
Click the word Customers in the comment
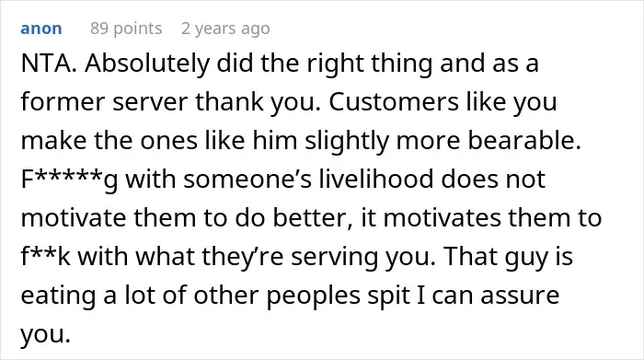[x=393, y=102]
